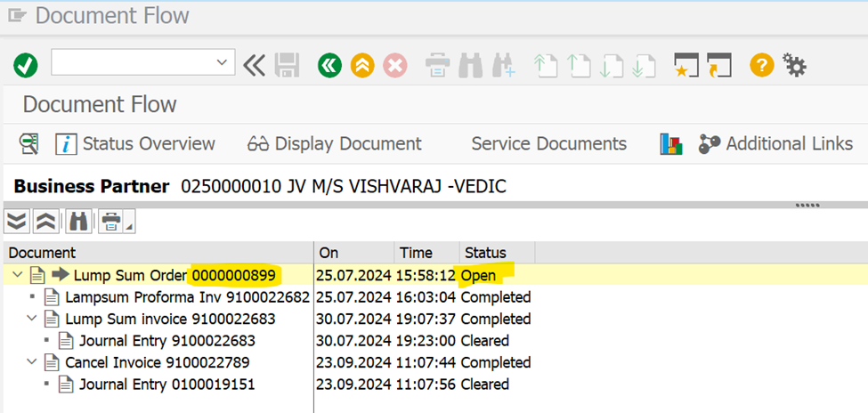This screenshot has width=868, height=413.
Task: Open the Service Documents button
Action: 548,144
